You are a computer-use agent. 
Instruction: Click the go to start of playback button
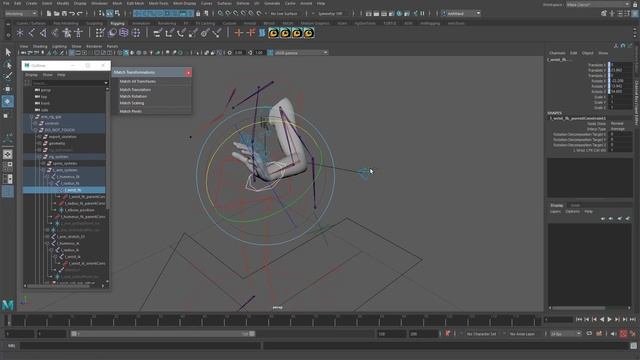[x=579, y=320]
